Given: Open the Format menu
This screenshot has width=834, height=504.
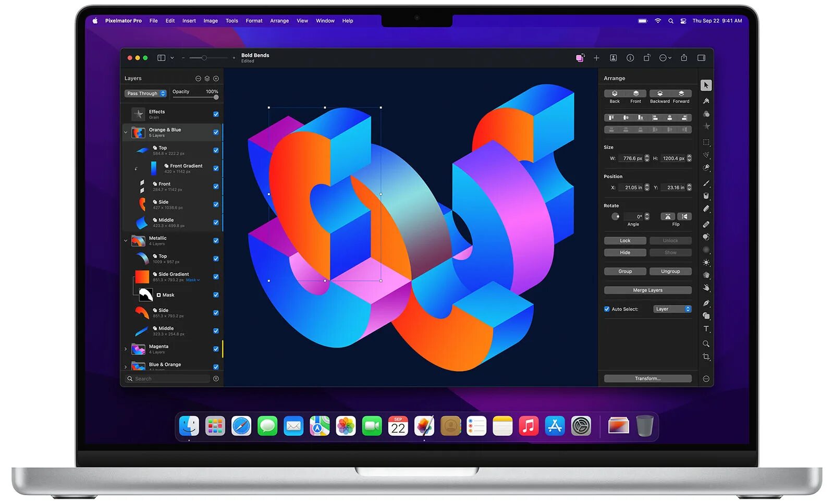Looking at the screenshot, I should point(254,21).
